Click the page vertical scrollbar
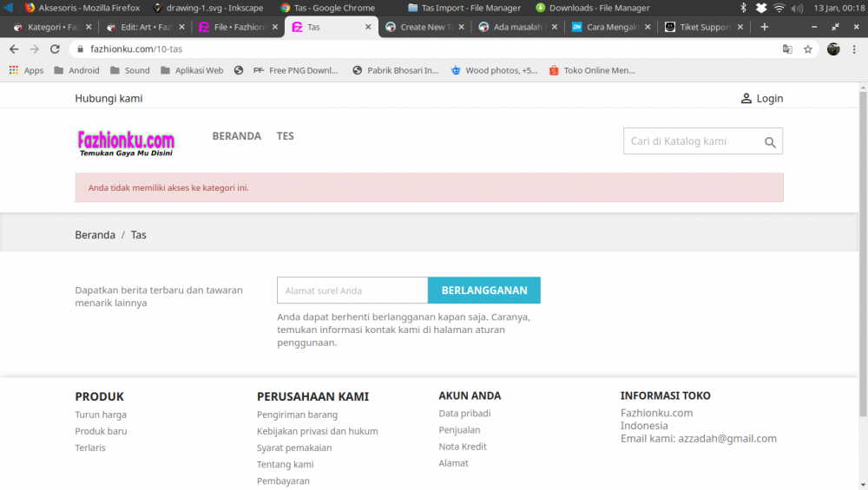 863,254
